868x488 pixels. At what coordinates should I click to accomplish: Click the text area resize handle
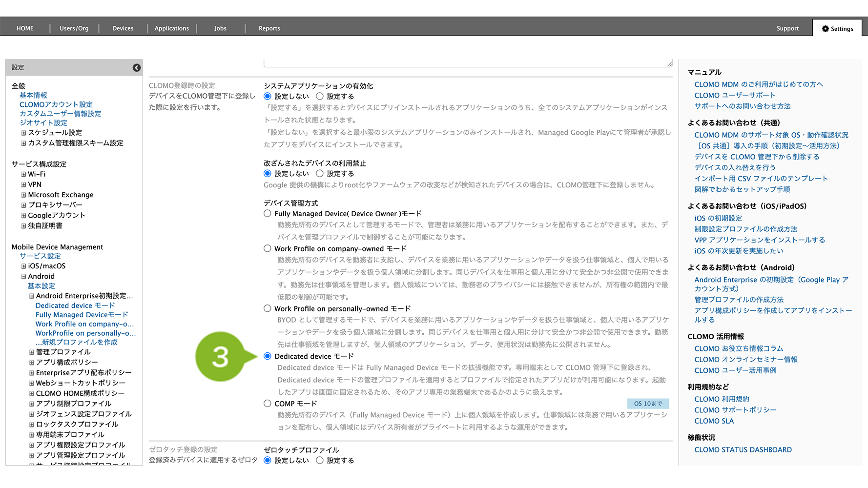pyautogui.click(x=669, y=64)
